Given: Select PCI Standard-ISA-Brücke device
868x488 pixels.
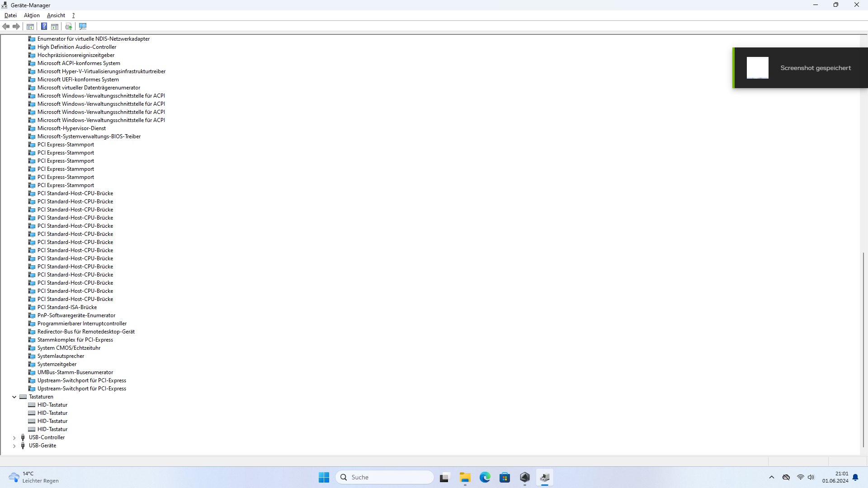Looking at the screenshot, I should [67, 307].
